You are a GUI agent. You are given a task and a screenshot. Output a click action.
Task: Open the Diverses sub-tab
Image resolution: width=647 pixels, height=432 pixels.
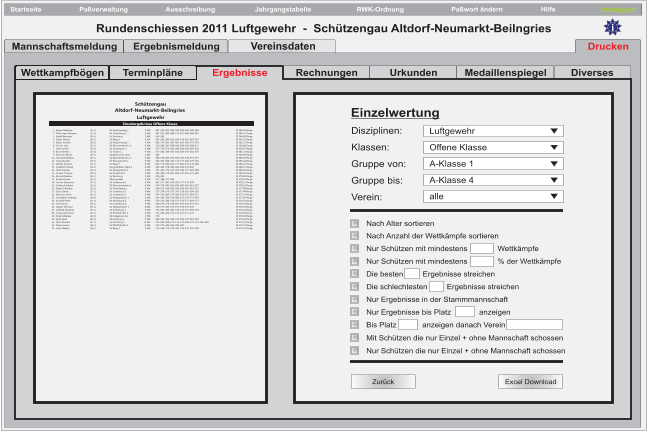(x=592, y=73)
